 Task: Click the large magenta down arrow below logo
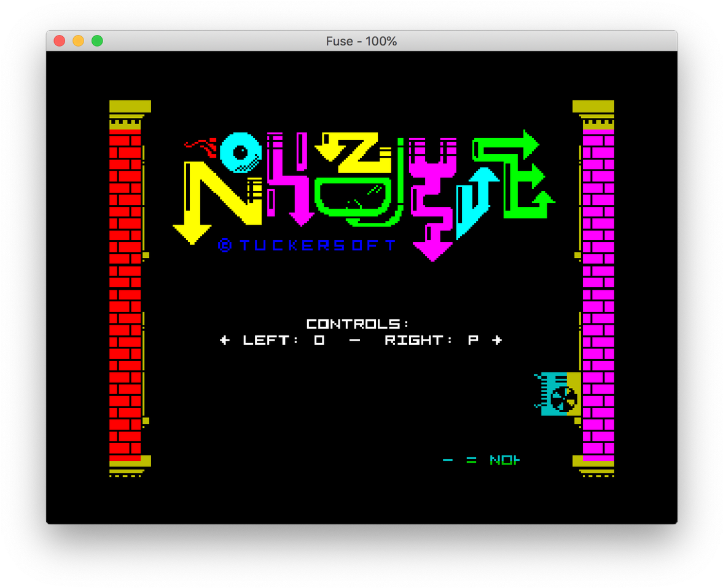432,246
